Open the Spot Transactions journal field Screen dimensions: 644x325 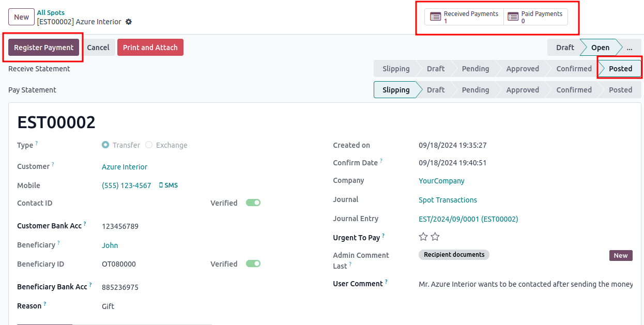[x=448, y=200]
